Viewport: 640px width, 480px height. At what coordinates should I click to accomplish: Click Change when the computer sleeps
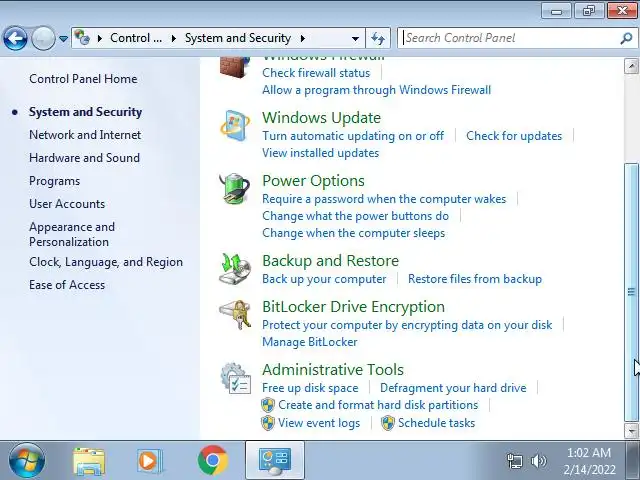click(x=353, y=233)
